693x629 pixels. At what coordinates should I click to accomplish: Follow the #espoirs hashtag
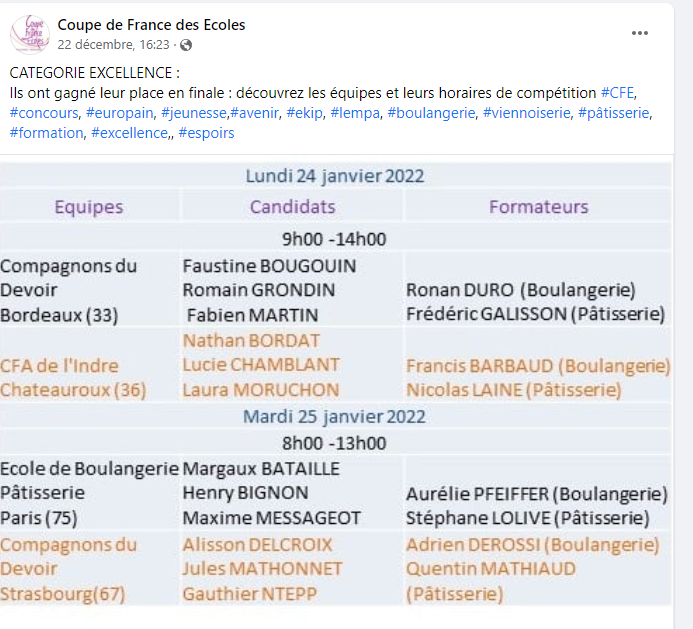206,133
